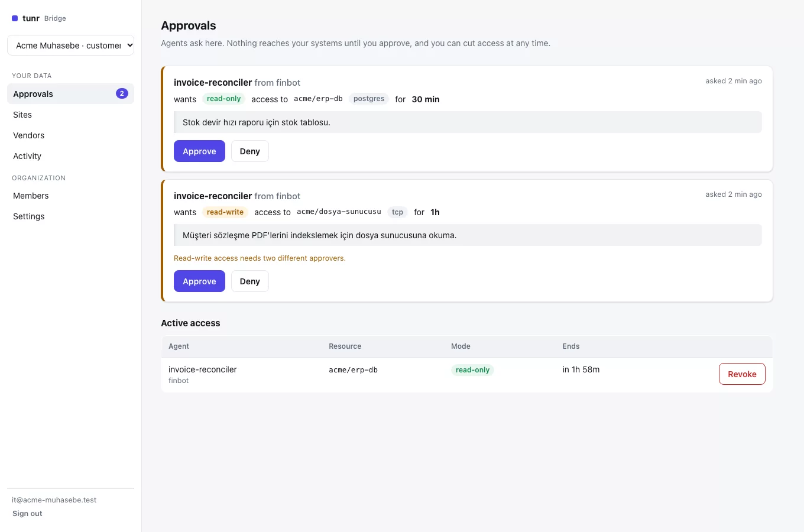Screen dimensions: 804x532
Task: Select the "30 min" duration text
Action: 426,99
